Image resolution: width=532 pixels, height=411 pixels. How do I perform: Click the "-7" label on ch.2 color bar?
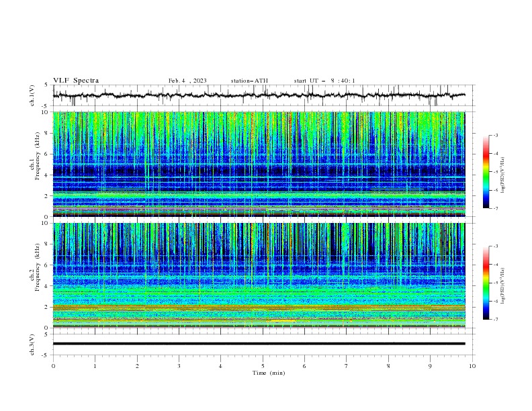tap(495, 320)
